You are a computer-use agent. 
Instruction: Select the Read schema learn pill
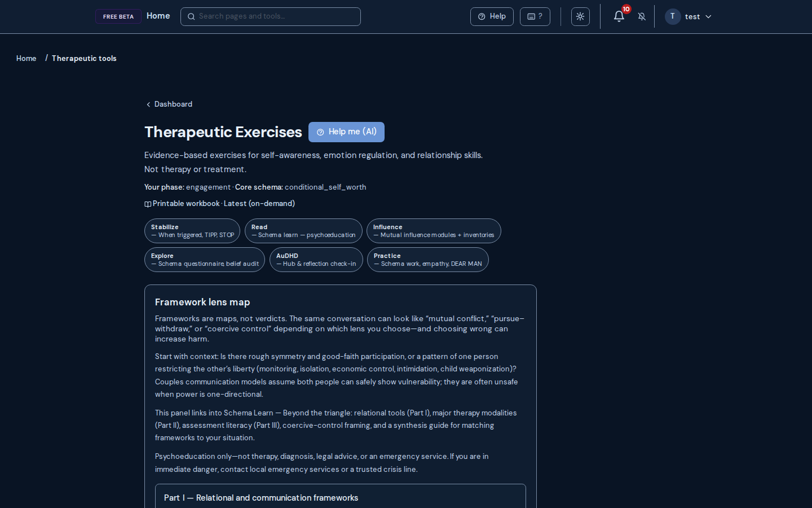[x=303, y=231]
